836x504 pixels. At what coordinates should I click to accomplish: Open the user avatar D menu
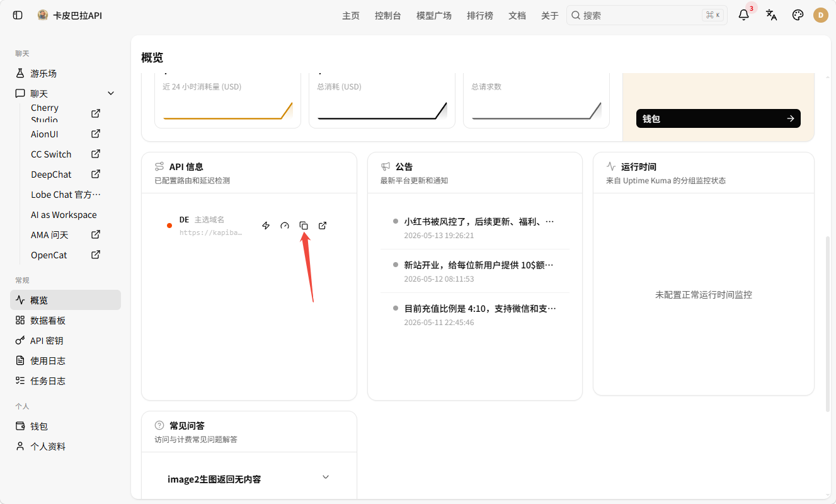pyautogui.click(x=821, y=15)
